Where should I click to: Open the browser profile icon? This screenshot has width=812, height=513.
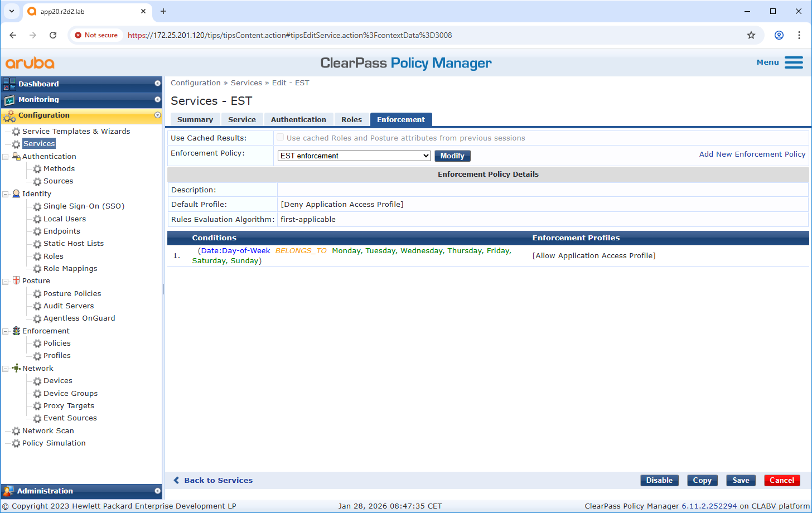pos(779,35)
